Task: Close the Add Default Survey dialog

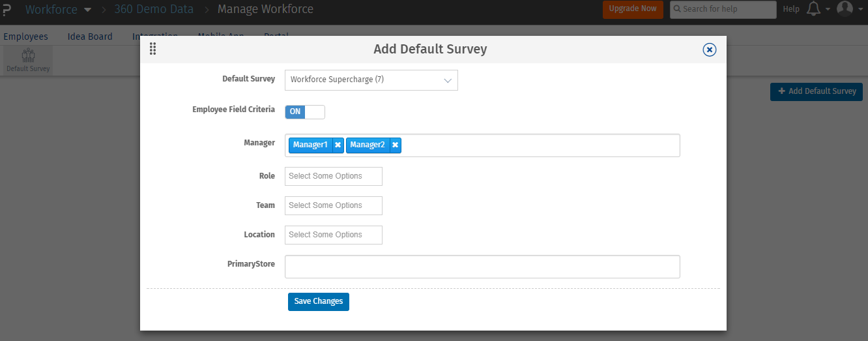Action: click(x=710, y=50)
